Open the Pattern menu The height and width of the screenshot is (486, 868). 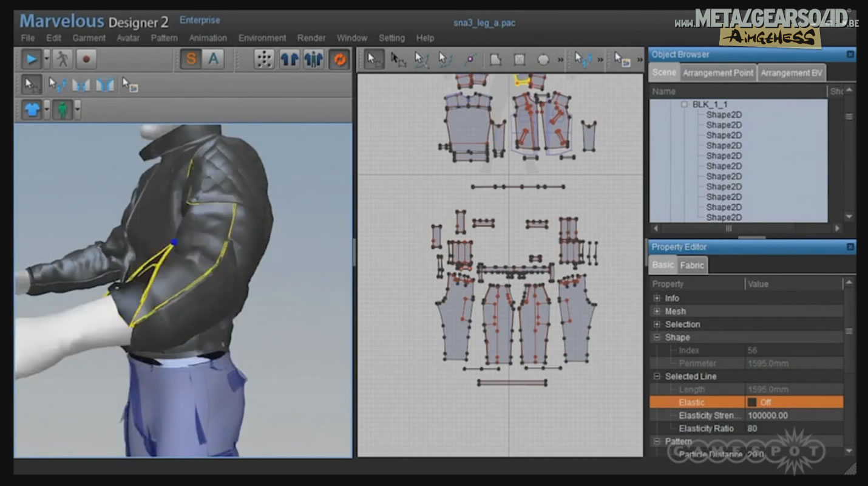pyautogui.click(x=164, y=38)
